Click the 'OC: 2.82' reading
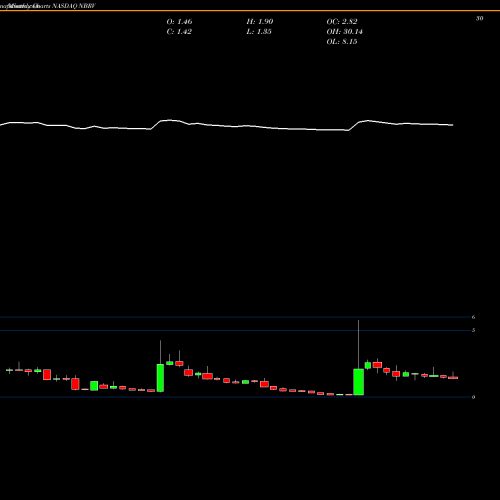 (x=342, y=22)
